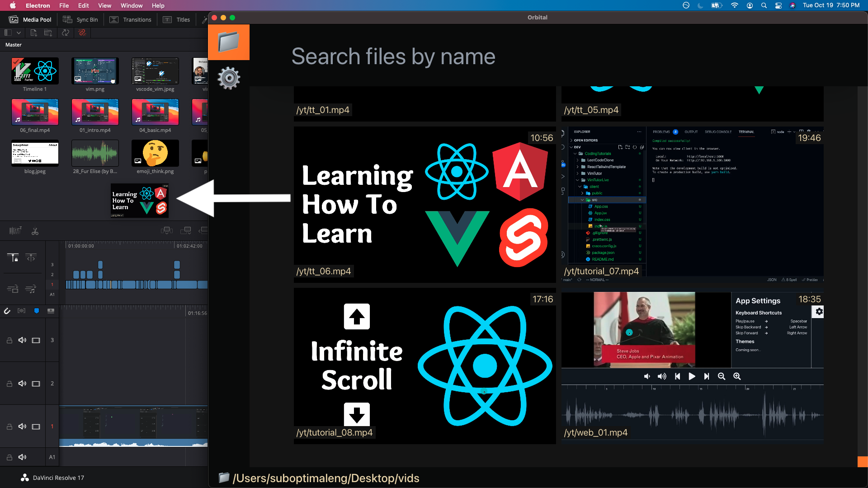
Task: Select the Master bin label
Action: tap(14, 45)
